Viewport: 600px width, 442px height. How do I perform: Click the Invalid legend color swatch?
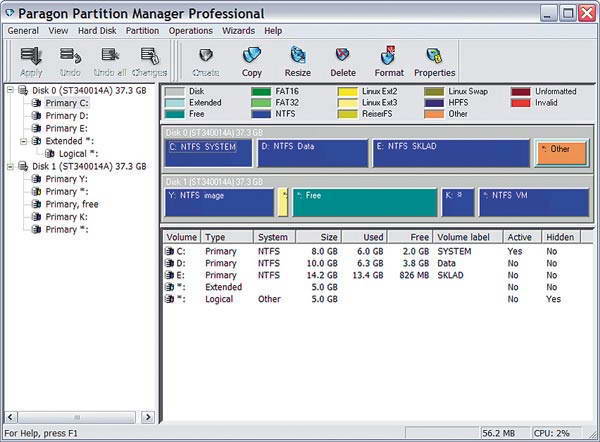click(521, 103)
